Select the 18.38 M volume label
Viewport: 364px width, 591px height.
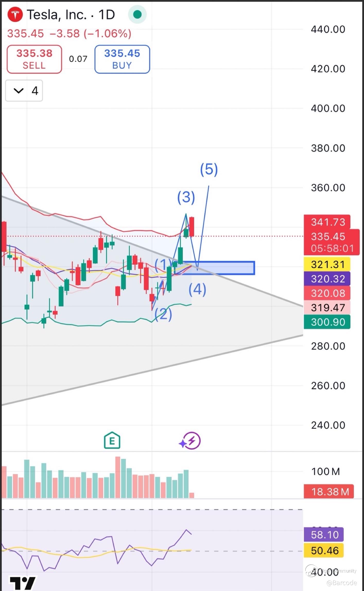[329, 492]
